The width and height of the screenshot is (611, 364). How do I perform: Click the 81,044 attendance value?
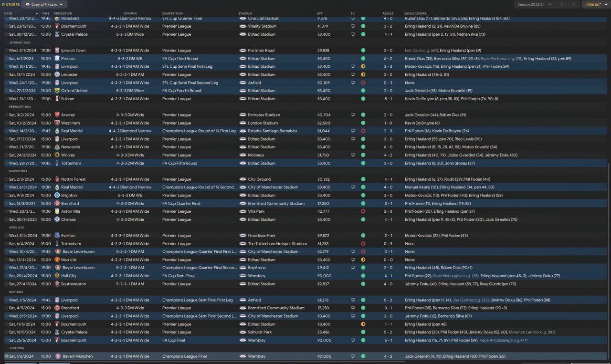point(323,131)
